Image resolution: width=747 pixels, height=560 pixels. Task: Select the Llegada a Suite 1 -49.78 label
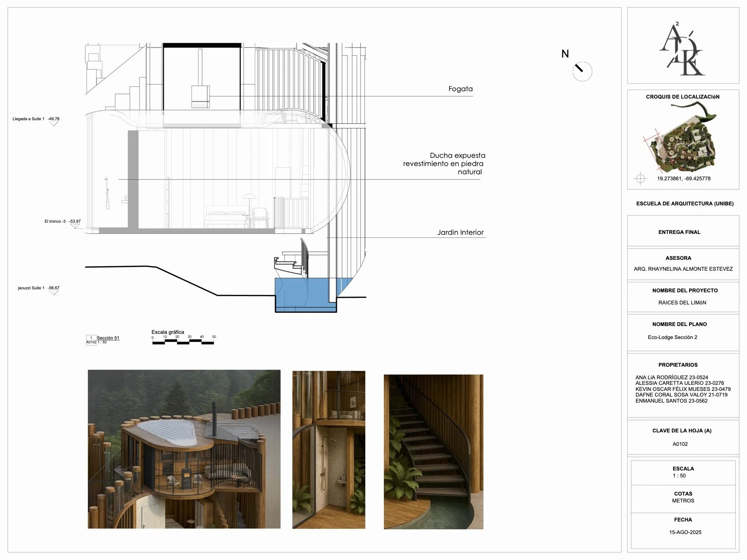36,118
